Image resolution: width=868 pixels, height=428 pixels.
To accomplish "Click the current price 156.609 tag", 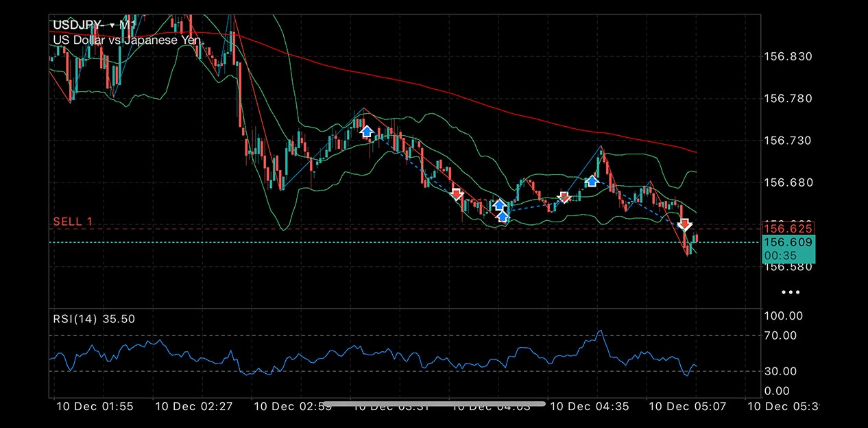I will tap(788, 242).
